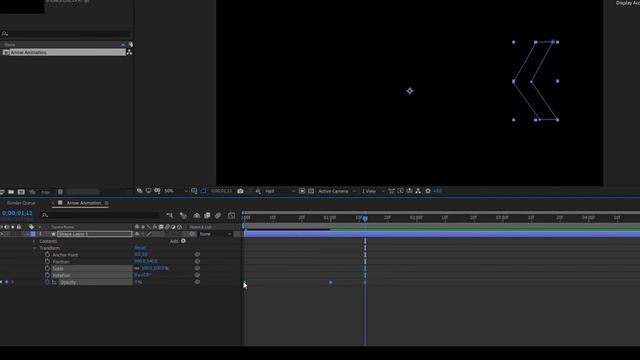Viewport: 640px width, 360px height.
Task: Open the Graph Editor icon in timeline
Action: coord(231,216)
